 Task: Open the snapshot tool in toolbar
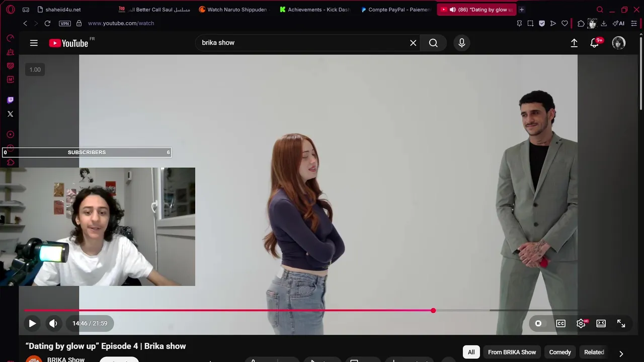click(530, 23)
